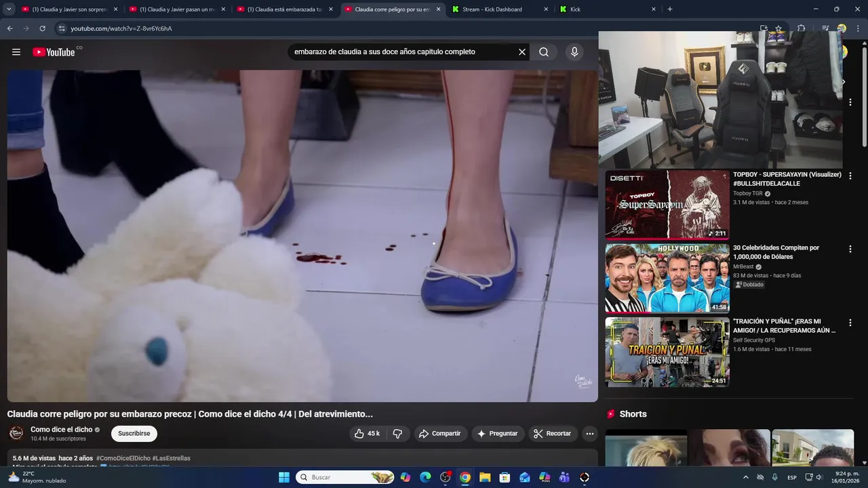This screenshot has width=868, height=488.
Task: Open the YouTube guide hamburger menu
Action: [16, 52]
